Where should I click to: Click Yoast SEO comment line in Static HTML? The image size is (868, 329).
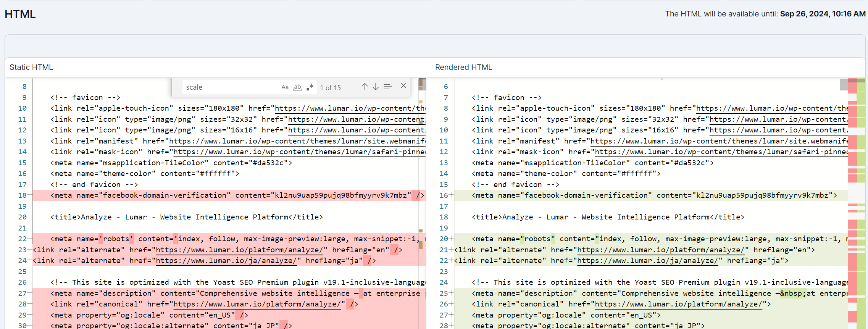click(x=238, y=282)
